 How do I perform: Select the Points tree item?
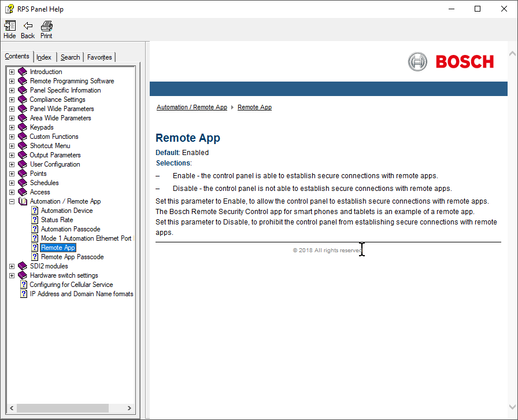38,174
